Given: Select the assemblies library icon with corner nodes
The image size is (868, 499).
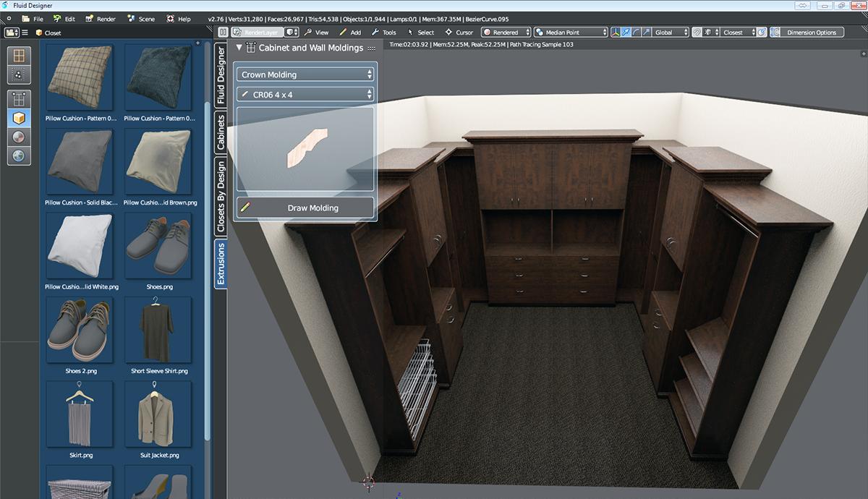Looking at the screenshot, I should point(19,99).
